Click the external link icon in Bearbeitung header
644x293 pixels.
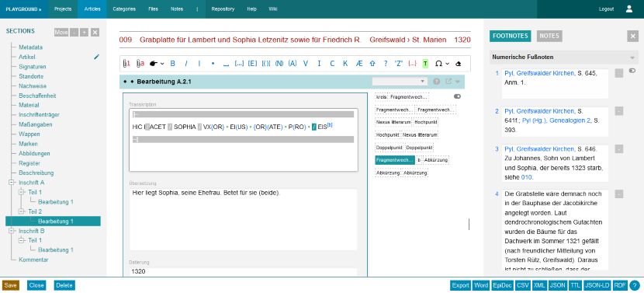pos(448,82)
